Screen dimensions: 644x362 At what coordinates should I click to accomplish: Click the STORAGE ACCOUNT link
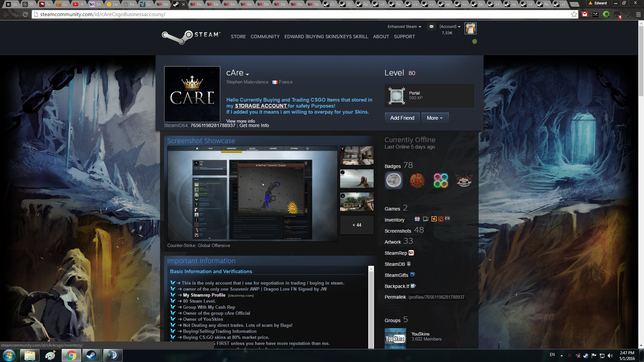pyautogui.click(x=261, y=106)
